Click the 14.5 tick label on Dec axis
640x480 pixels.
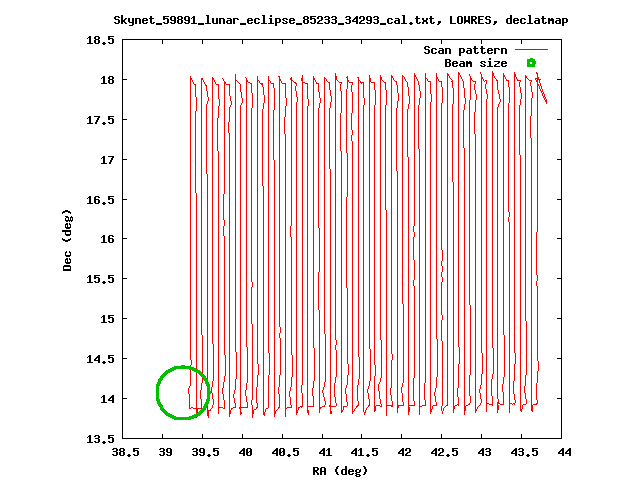coord(100,359)
